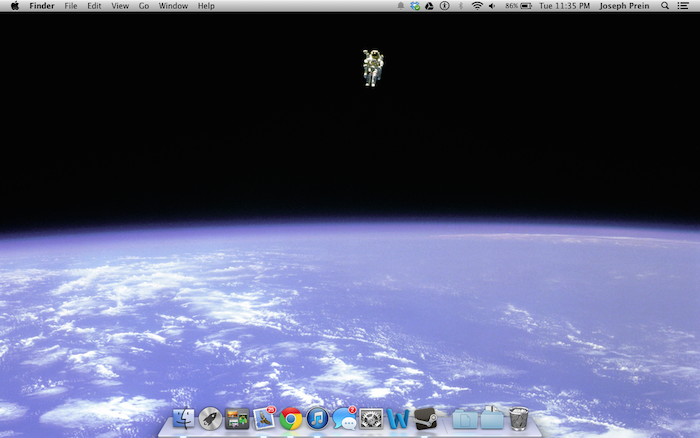700x438 pixels.
Task: Open Mail with 25 unread badge
Action: pyautogui.click(x=264, y=419)
